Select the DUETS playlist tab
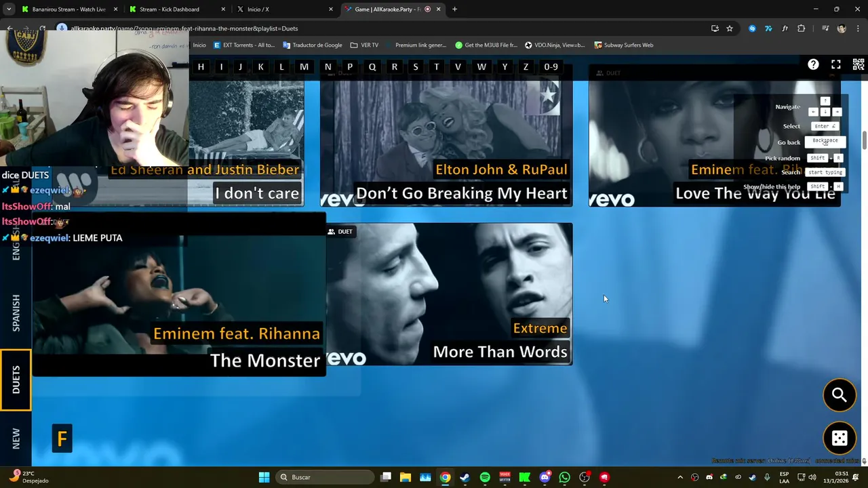Image resolution: width=868 pixels, height=488 pixels. (x=16, y=380)
